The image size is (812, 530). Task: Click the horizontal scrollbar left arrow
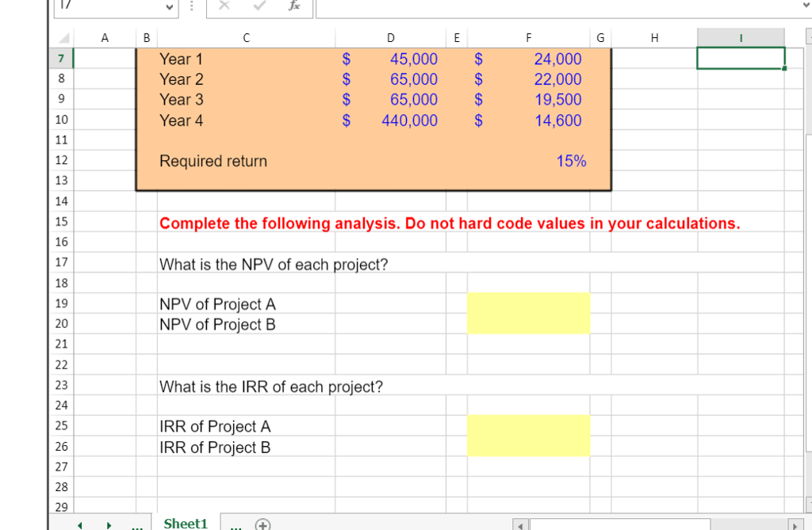521,524
